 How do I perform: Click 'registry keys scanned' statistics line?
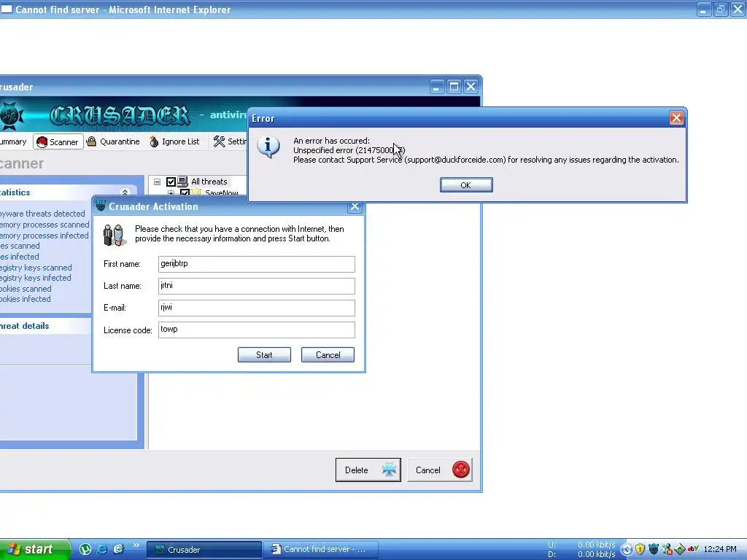point(36,268)
